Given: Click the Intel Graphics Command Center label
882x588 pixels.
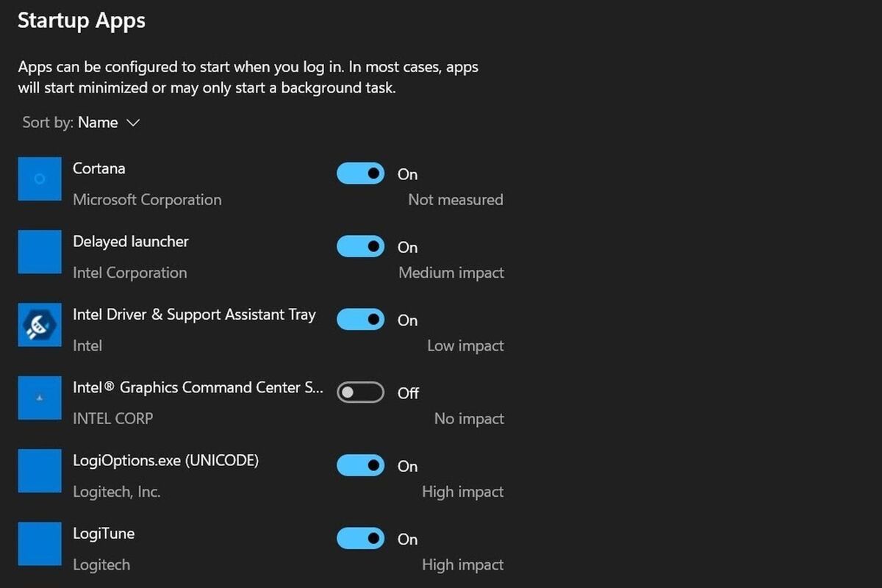Looking at the screenshot, I should (198, 387).
